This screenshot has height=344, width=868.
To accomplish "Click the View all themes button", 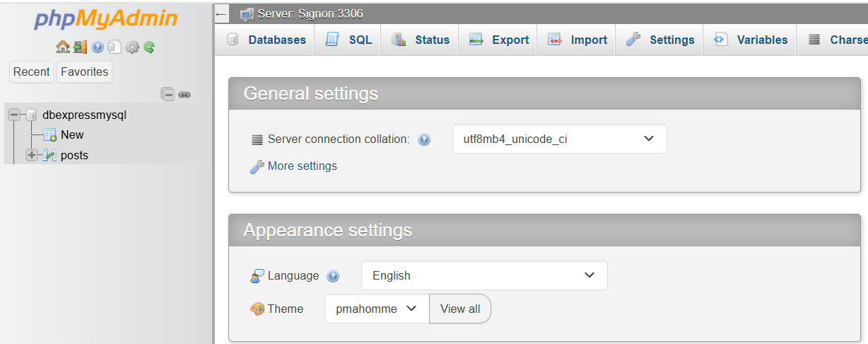I will point(460,309).
